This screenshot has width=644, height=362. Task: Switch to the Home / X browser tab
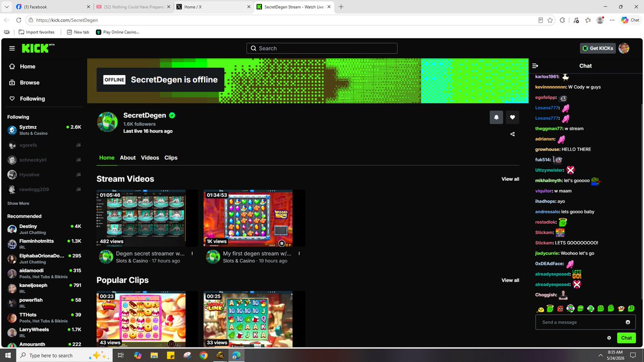pyautogui.click(x=212, y=7)
